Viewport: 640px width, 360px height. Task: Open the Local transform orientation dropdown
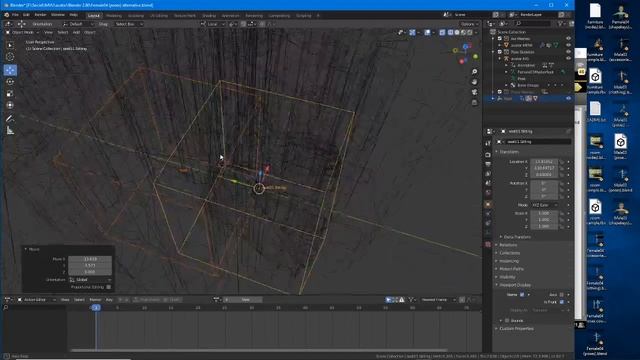pyautogui.click(x=213, y=24)
